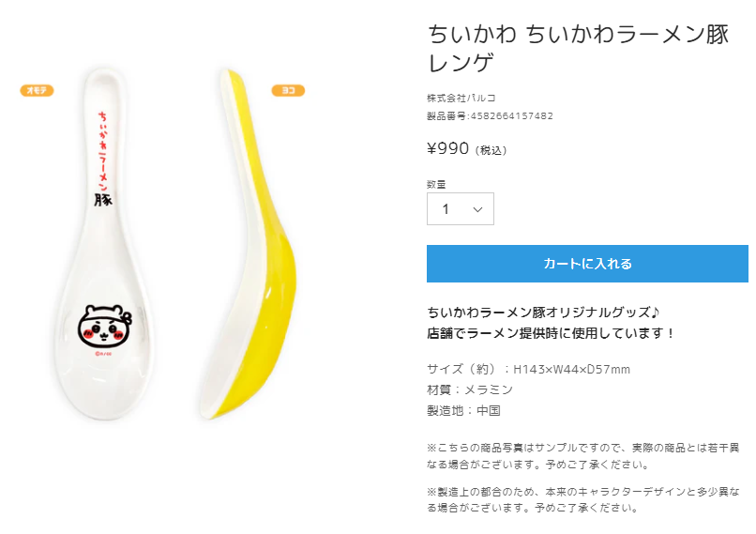
Task: Click the orange ヨコ badge
Action: pyautogui.click(x=288, y=90)
